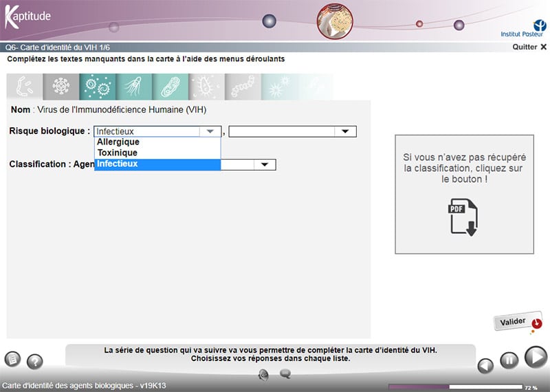This screenshot has height=392, width=550.
Task: Click the spiky virus icon in second tab
Action: [x=60, y=87]
